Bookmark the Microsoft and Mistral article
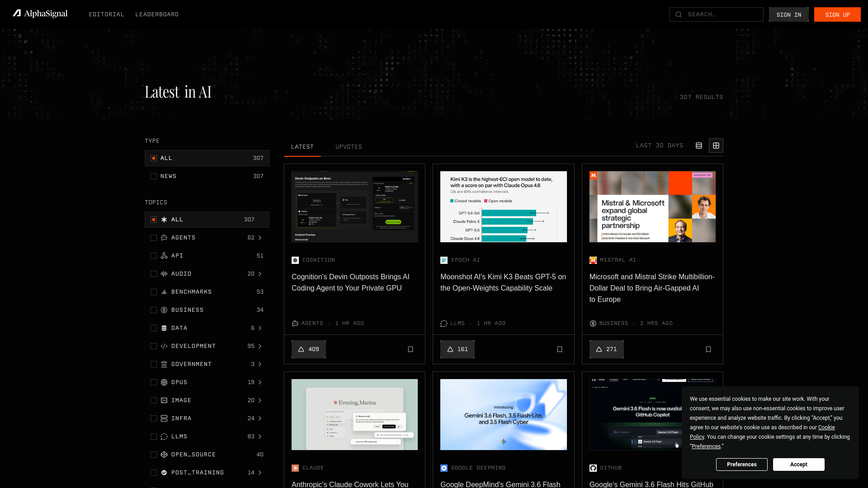The width and height of the screenshot is (868, 488). point(708,349)
